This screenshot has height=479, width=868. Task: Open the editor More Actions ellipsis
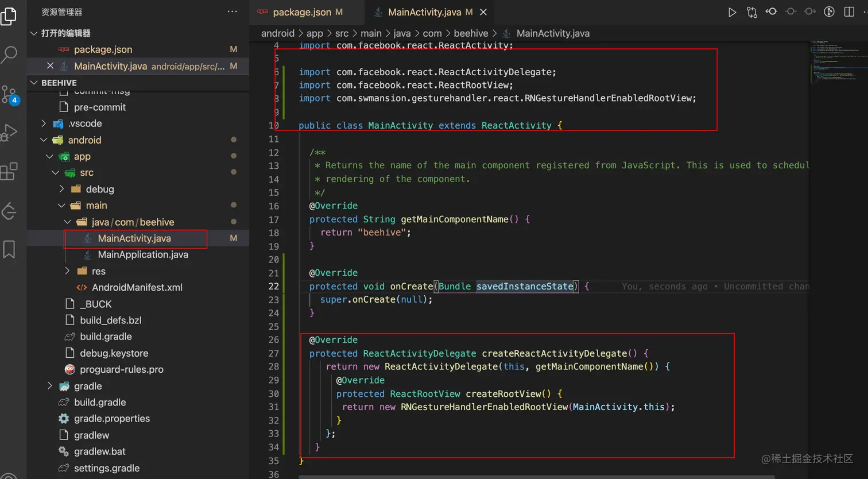866,11
